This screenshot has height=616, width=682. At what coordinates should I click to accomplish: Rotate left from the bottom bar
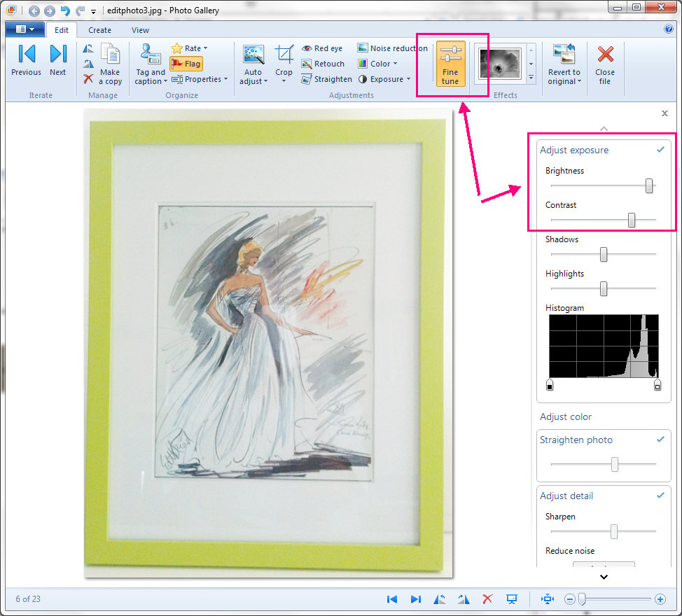440,599
